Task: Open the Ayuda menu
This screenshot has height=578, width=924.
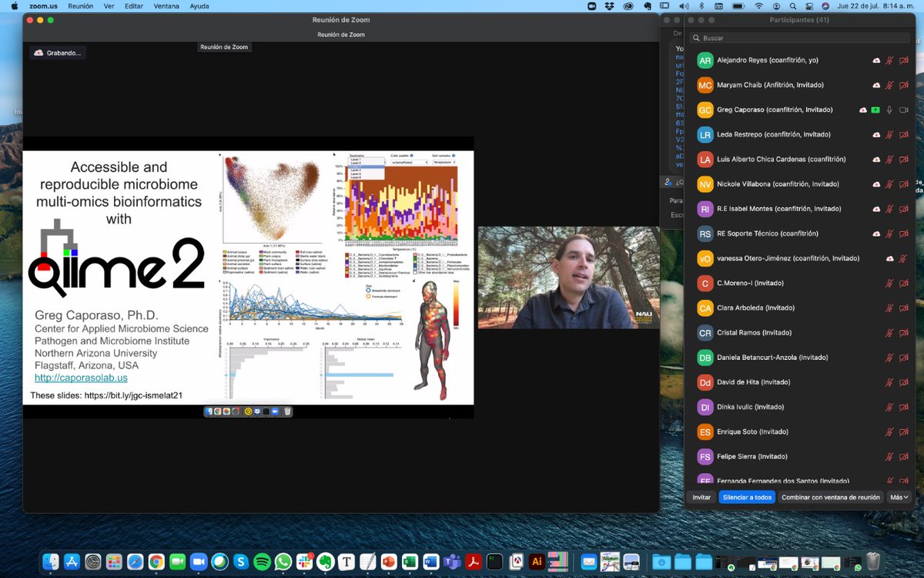Action: [x=199, y=5]
